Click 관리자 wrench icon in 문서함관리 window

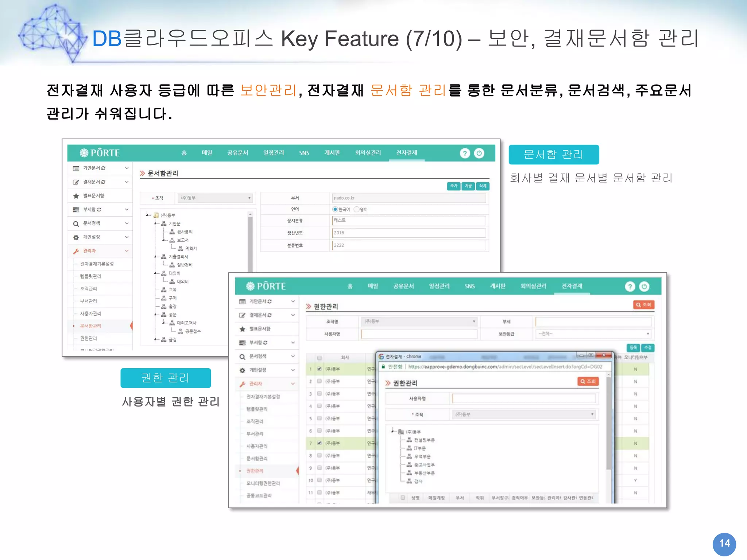pyautogui.click(x=76, y=251)
